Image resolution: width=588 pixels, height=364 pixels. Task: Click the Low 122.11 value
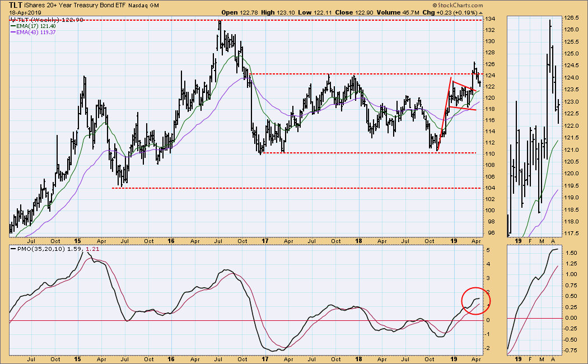[x=315, y=12]
